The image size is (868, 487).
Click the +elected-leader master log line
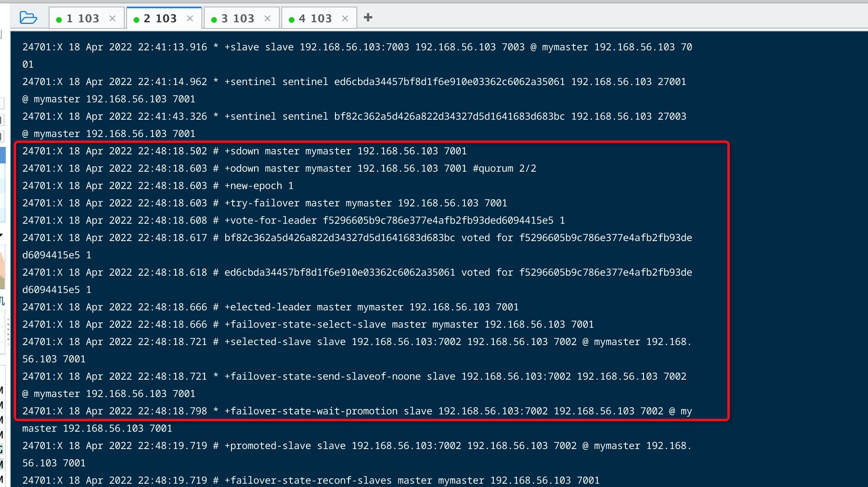tap(270, 307)
